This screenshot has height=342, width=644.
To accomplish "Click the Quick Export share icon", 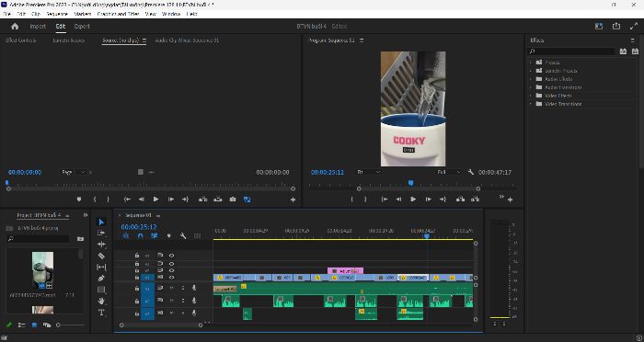I will coord(616,27).
